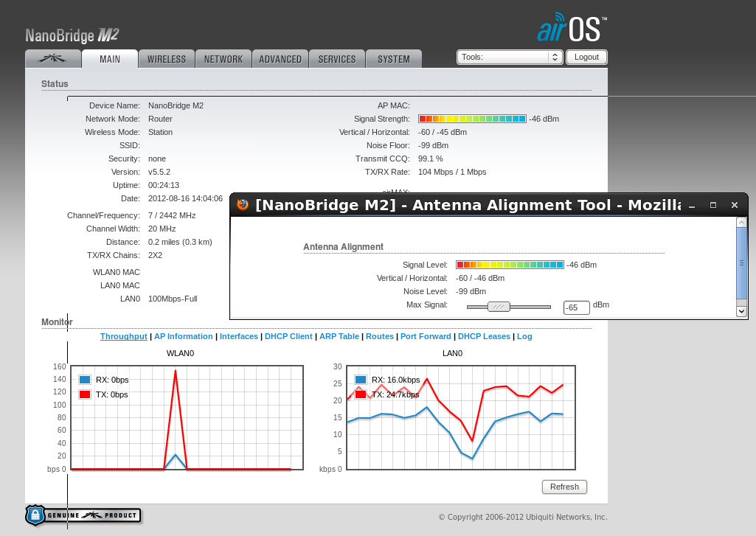This screenshot has height=536, width=756.
Task: Click the LAN0 value "100Mbps-Full"
Action: point(173,299)
